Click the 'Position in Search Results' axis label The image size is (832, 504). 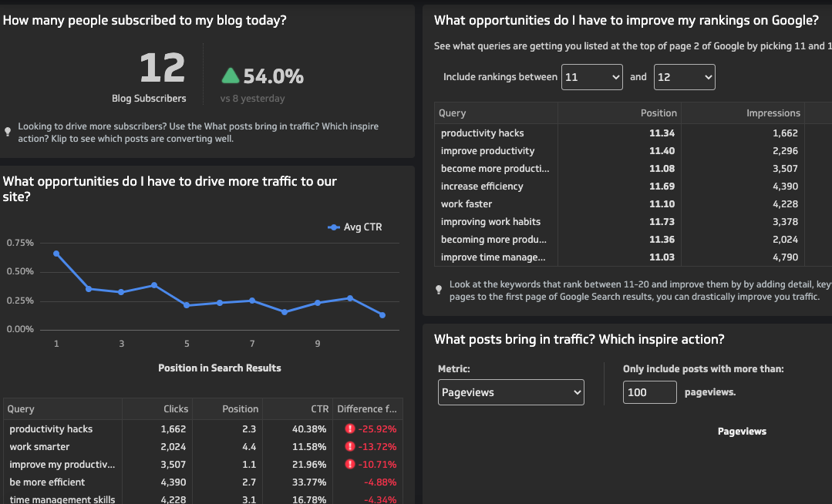(220, 368)
